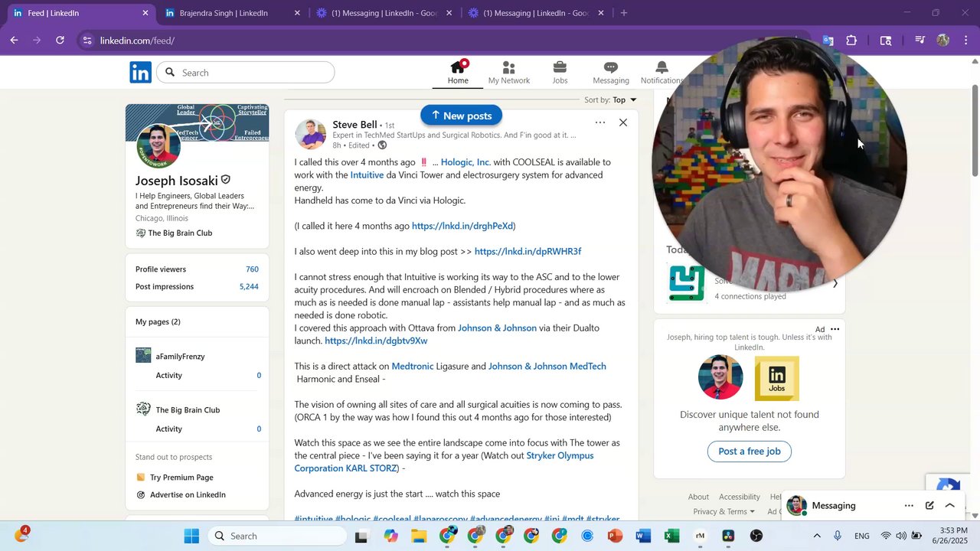Open the My Network icon
The height and width of the screenshot is (551, 980).
click(x=509, y=73)
